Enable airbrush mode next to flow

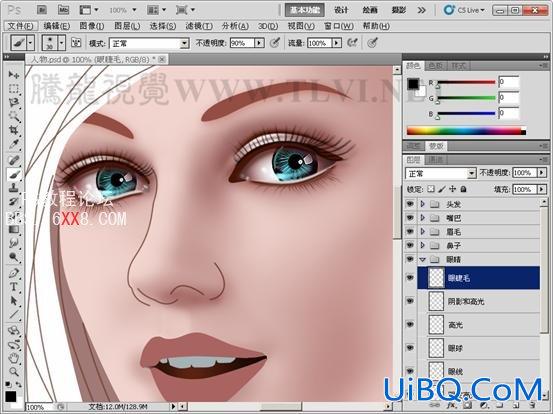tap(352, 43)
